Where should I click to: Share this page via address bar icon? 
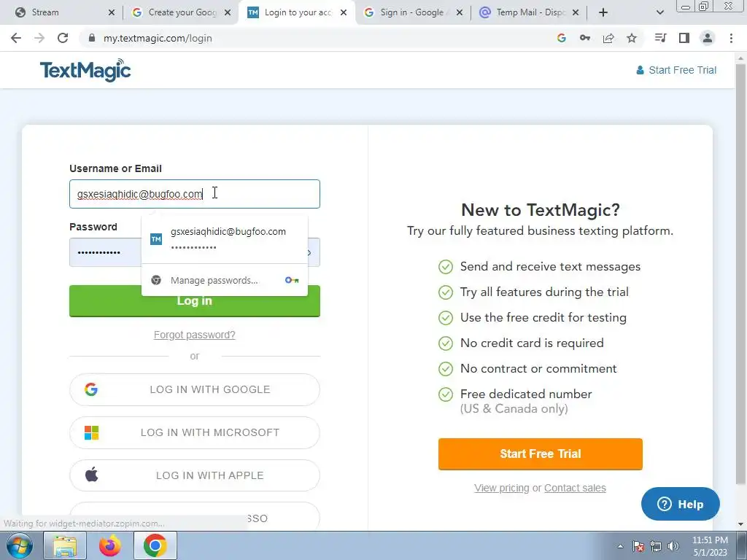608,38
